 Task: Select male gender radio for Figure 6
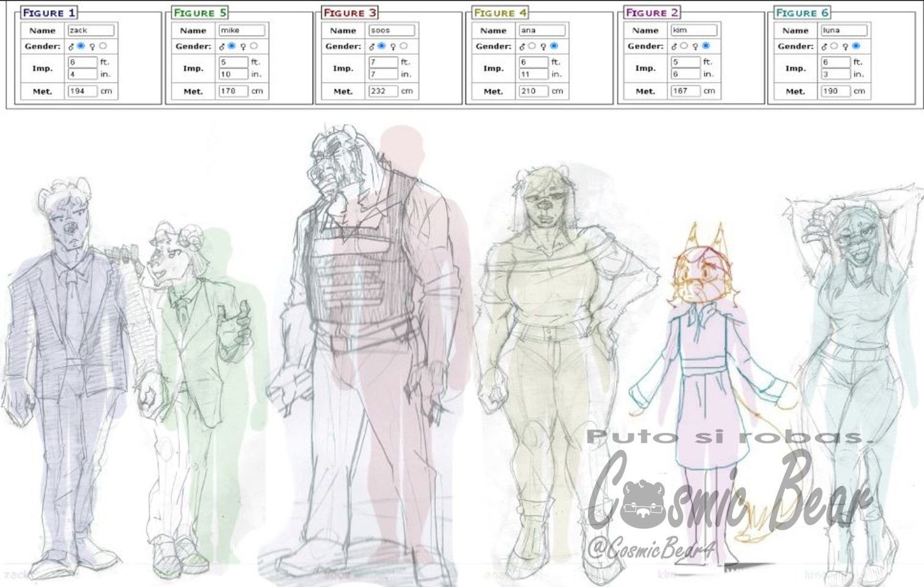pyautogui.click(x=833, y=46)
